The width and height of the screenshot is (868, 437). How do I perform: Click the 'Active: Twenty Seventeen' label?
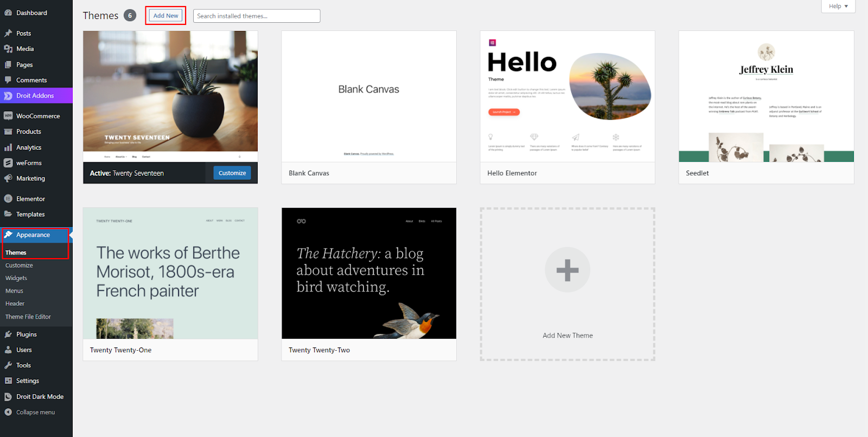tap(127, 173)
